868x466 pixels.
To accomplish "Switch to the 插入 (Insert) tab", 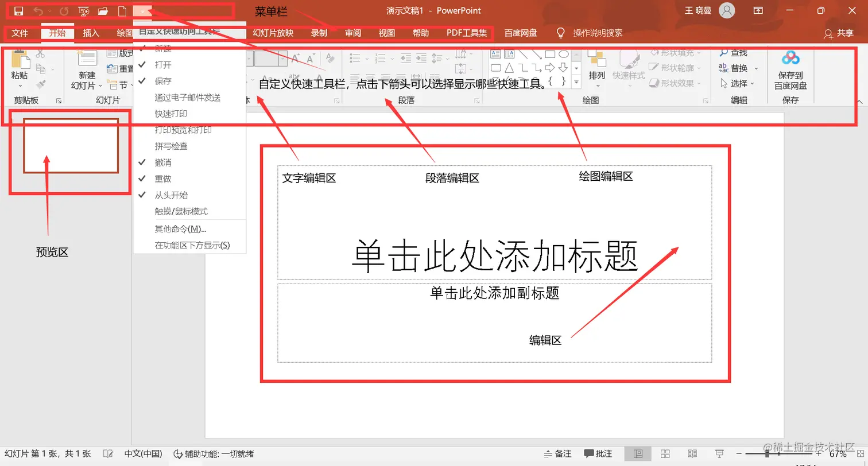I will point(91,33).
